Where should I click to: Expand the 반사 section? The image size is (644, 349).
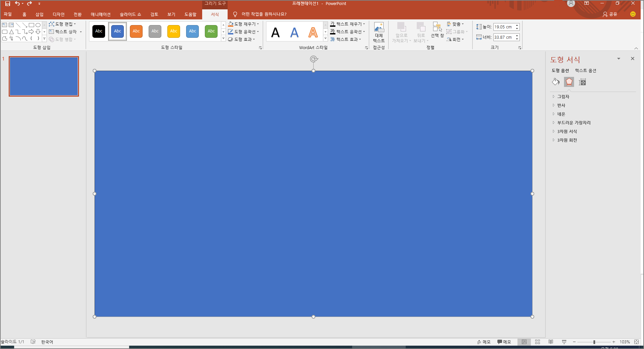[559, 105]
